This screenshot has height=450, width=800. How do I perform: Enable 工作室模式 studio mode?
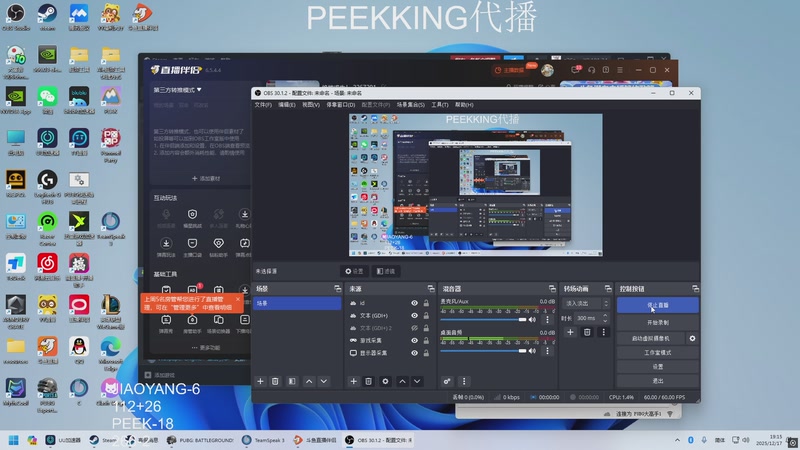pos(658,353)
